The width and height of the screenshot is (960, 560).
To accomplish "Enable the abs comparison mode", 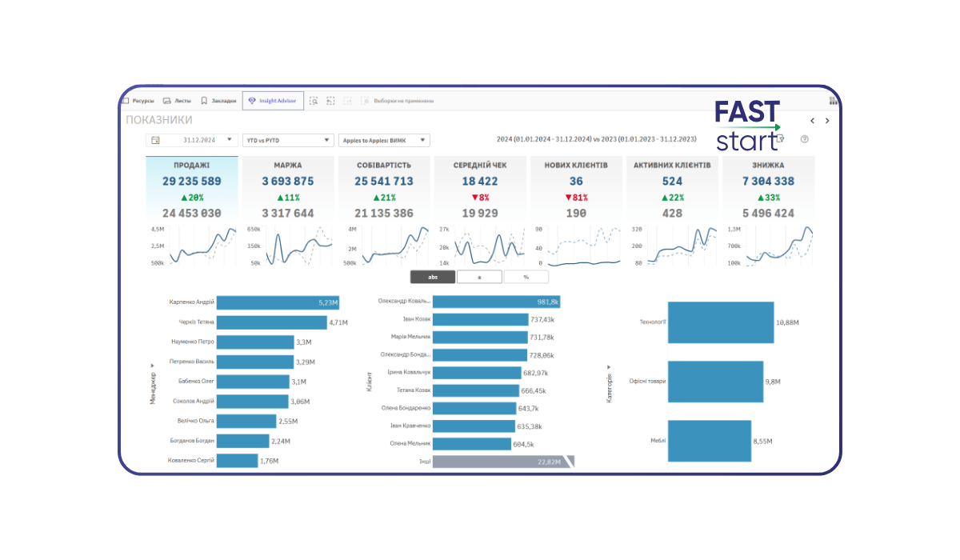I will coord(433,276).
